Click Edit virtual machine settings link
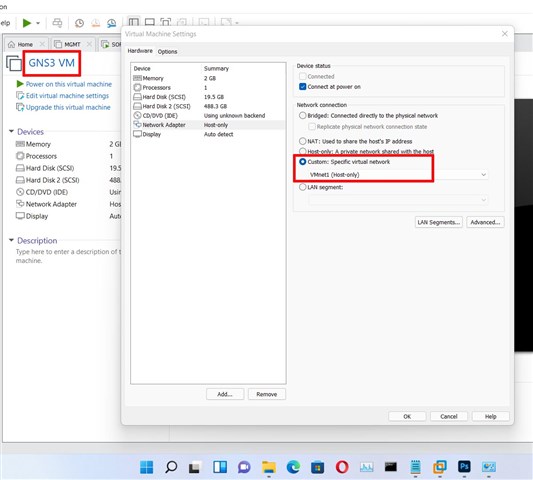 67,96
